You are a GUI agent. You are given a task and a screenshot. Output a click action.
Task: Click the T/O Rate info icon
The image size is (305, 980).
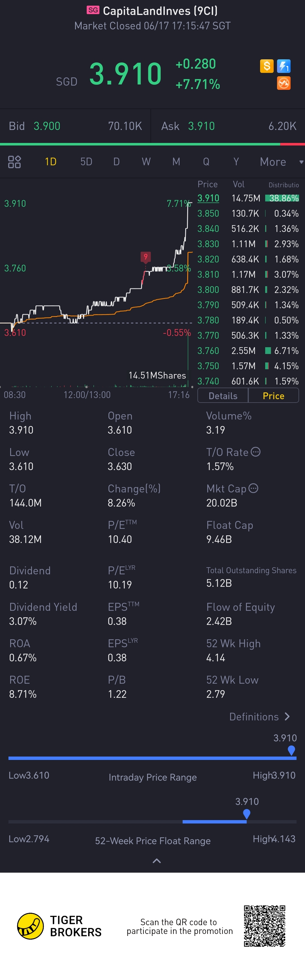[256, 452]
